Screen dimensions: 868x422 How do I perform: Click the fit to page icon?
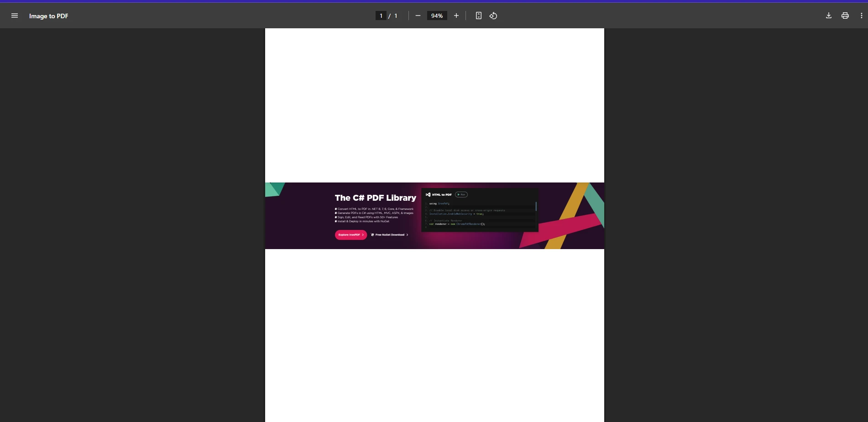click(x=478, y=16)
